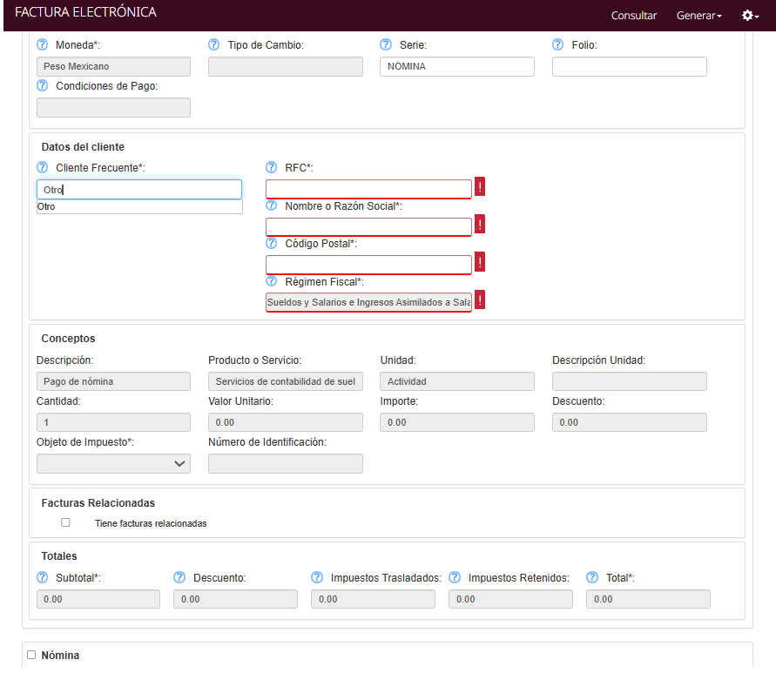Click the Moneda field showing Peso Mexicano
This screenshot has width=776, height=700.
(113, 66)
